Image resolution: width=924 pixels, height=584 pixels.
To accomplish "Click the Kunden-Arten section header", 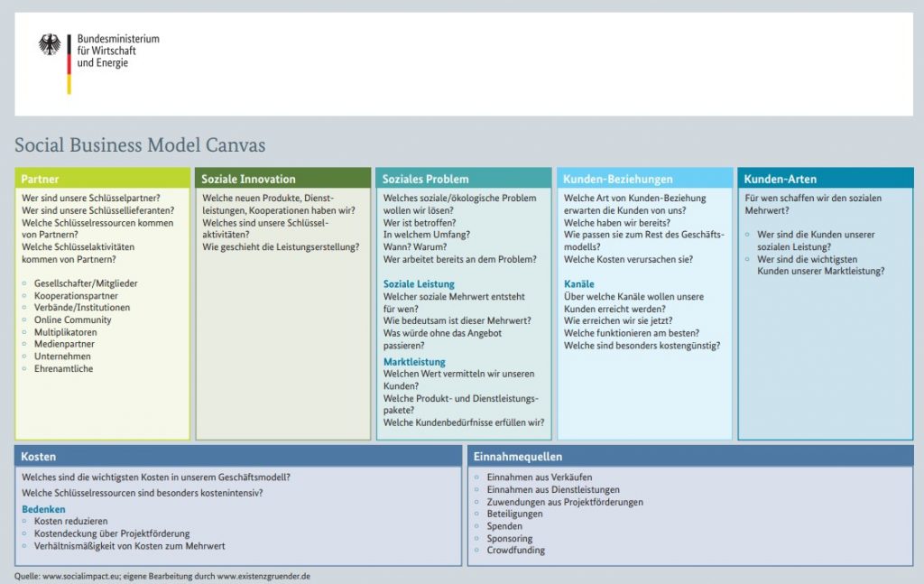I will point(781,179).
